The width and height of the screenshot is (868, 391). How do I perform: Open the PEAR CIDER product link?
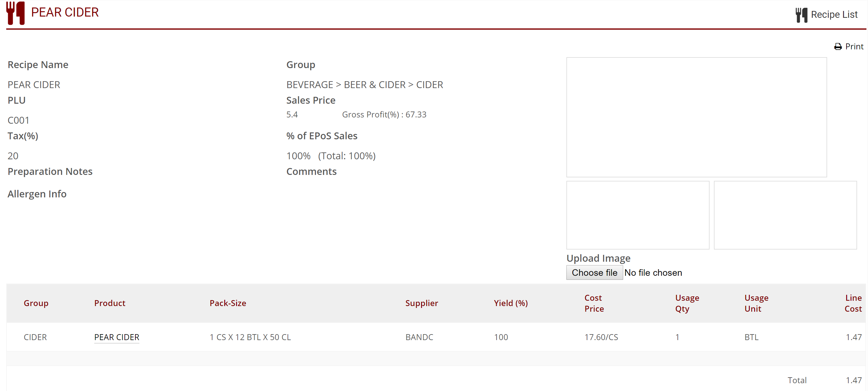click(x=117, y=337)
